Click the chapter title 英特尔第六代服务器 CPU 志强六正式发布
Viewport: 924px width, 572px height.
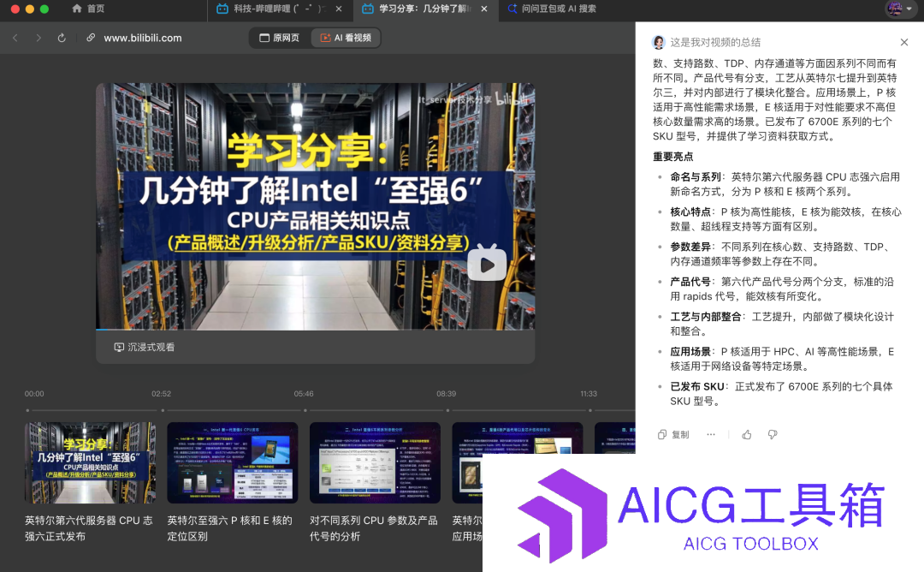pos(89,528)
